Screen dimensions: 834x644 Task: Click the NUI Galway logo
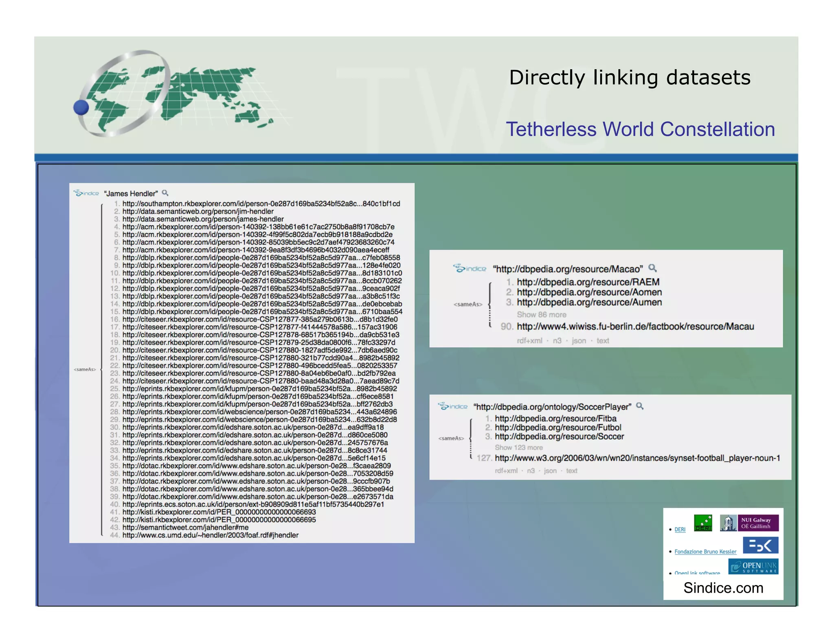(x=749, y=523)
